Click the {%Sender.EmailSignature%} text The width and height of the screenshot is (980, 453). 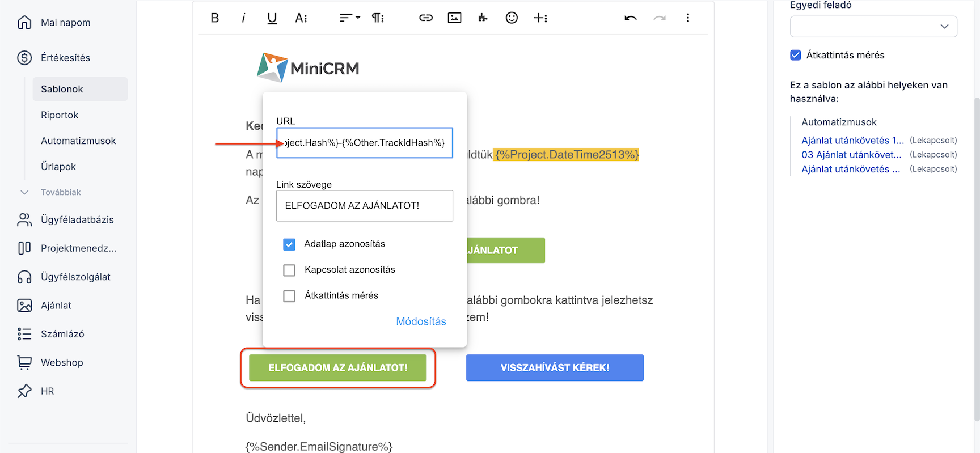click(x=319, y=447)
